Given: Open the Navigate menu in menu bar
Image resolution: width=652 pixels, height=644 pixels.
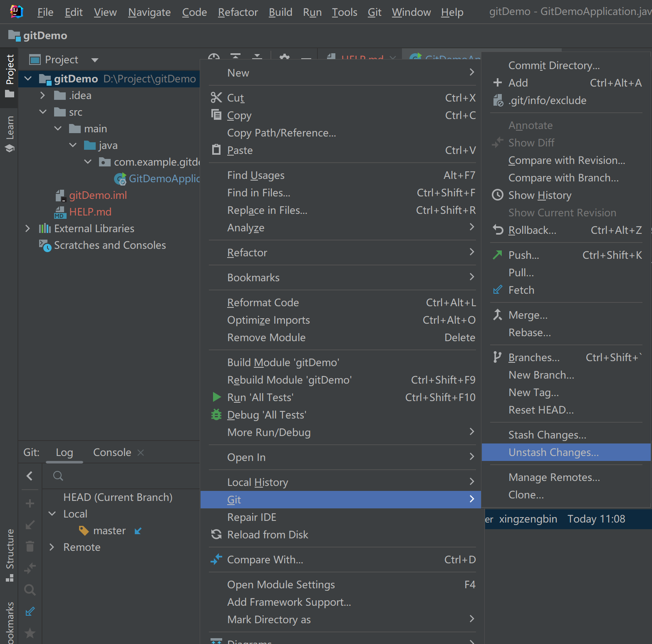Looking at the screenshot, I should [x=149, y=12].
